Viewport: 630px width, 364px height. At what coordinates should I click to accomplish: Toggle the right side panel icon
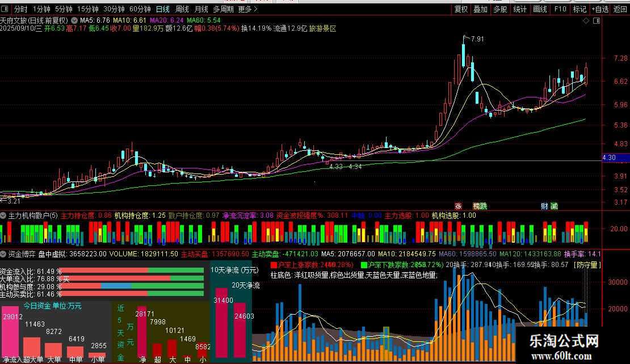pyautogui.click(x=597, y=20)
